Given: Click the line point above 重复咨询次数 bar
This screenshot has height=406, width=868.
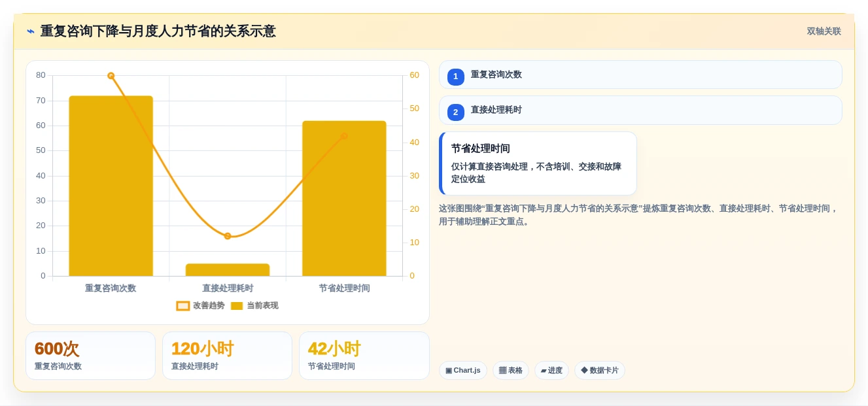Looking at the screenshot, I should click(111, 76).
